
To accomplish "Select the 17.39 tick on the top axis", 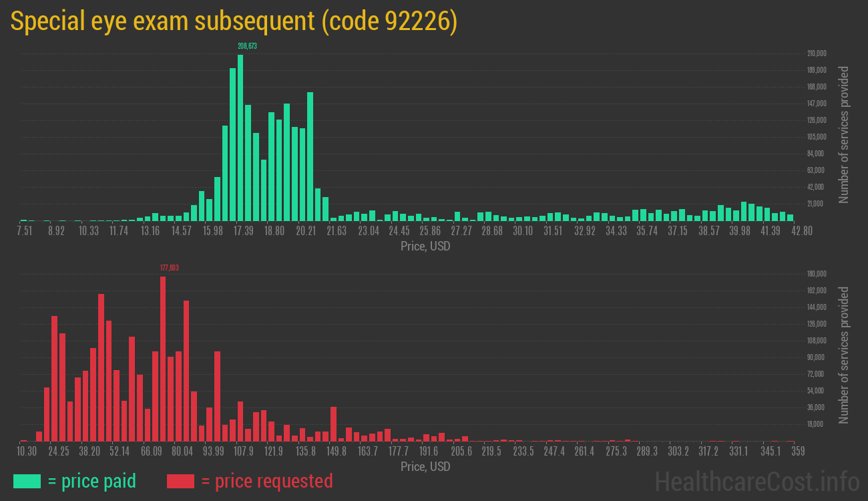I will coord(244,230).
